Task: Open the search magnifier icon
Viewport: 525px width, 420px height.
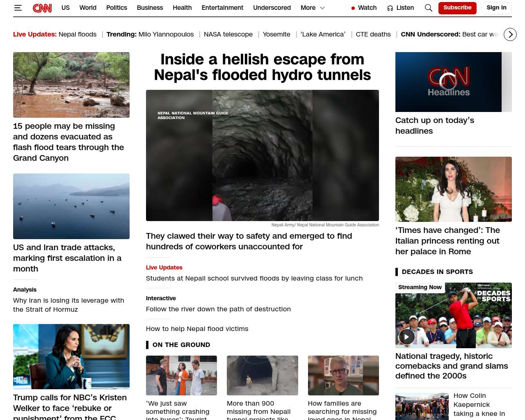Action: (x=429, y=8)
